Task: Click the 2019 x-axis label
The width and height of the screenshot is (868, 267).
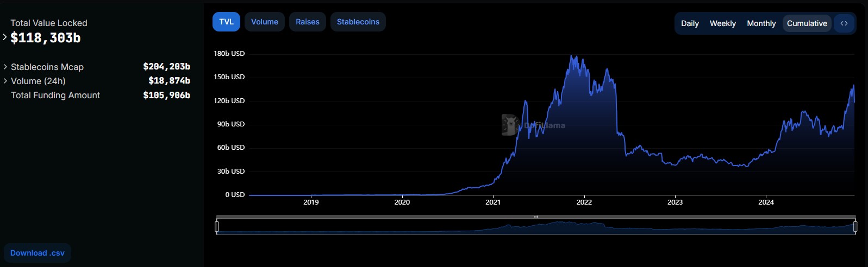Action: [x=311, y=202]
